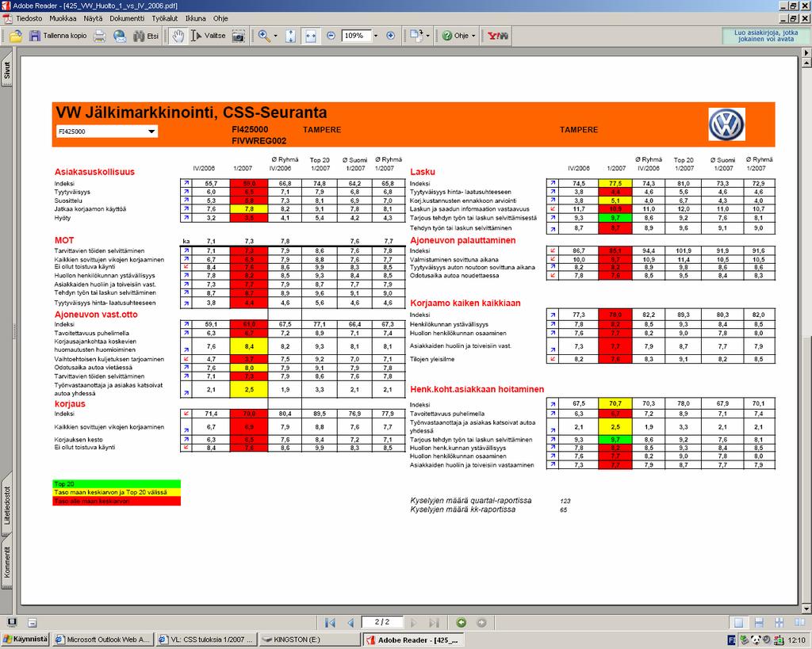Click the hide toolbars icon in status bar
Image resolution: width=812 pixels, height=649 pixels.
point(32,623)
